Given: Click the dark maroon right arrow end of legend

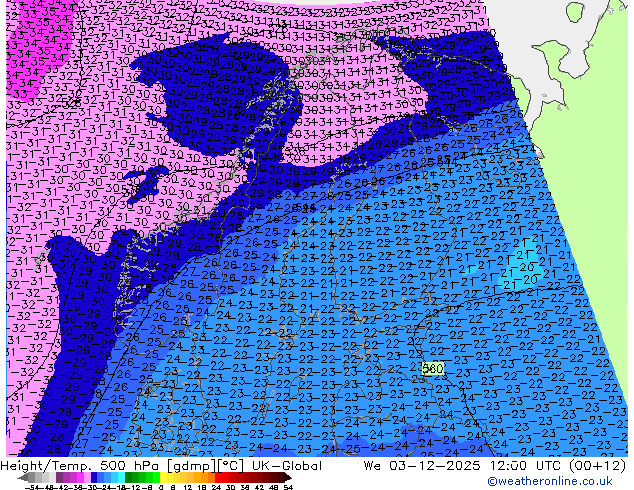Looking at the screenshot, I should click(288, 478).
